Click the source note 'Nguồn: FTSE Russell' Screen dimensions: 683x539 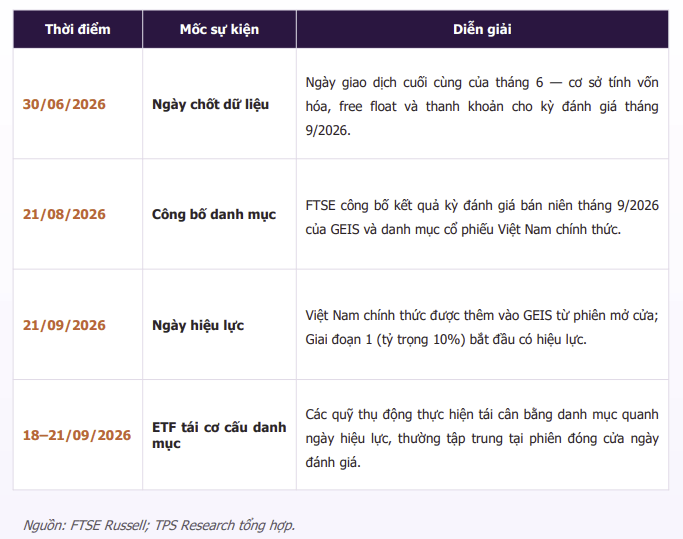tap(159, 525)
